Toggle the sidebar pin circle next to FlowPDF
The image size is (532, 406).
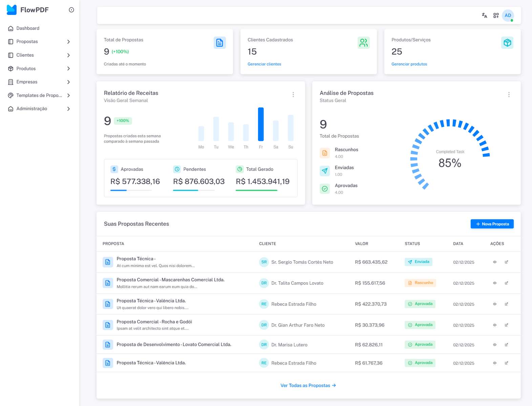pos(71,10)
